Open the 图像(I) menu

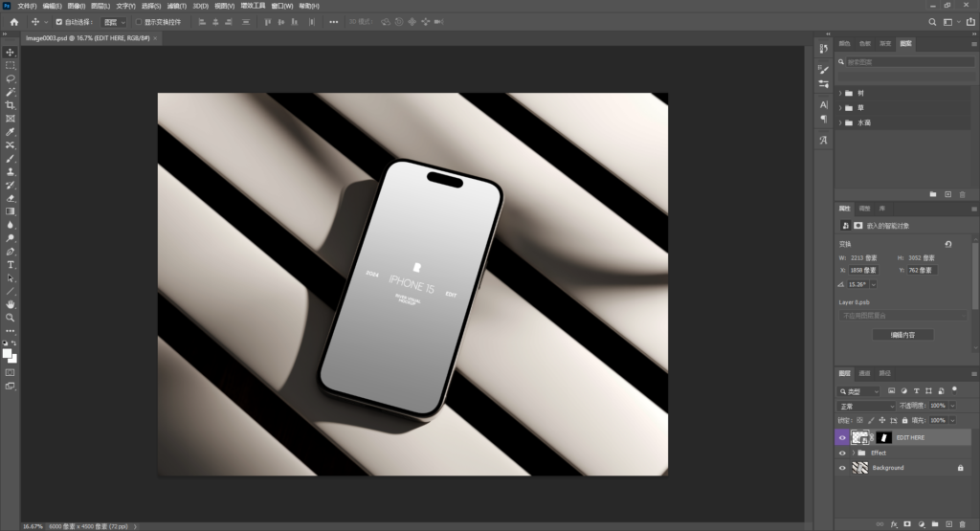(77, 6)
